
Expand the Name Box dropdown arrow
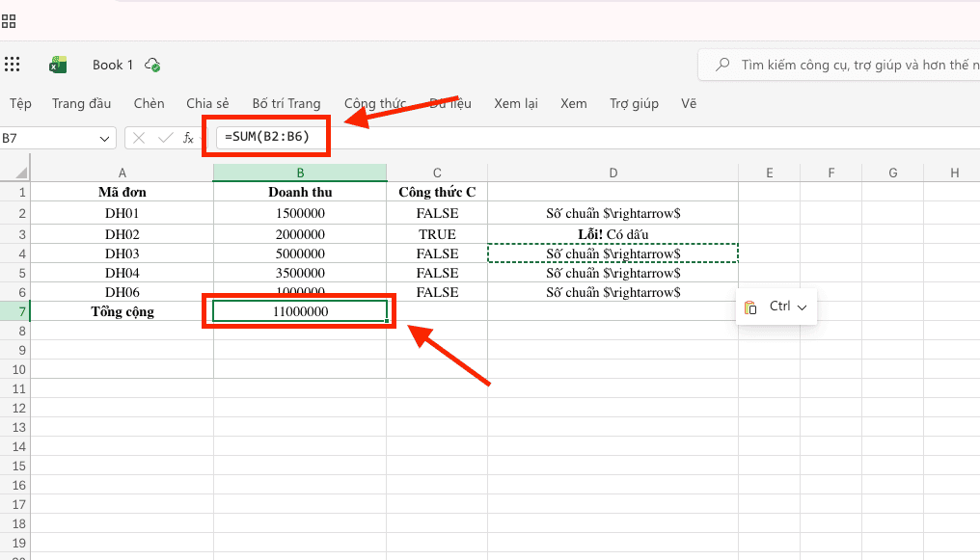tap(104, 139)
